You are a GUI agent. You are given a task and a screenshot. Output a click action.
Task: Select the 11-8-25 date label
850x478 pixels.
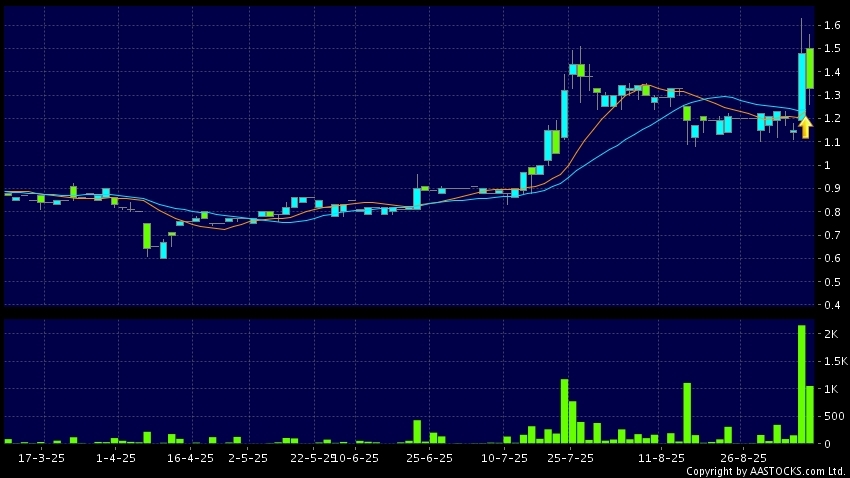click(x=661, y=458)
